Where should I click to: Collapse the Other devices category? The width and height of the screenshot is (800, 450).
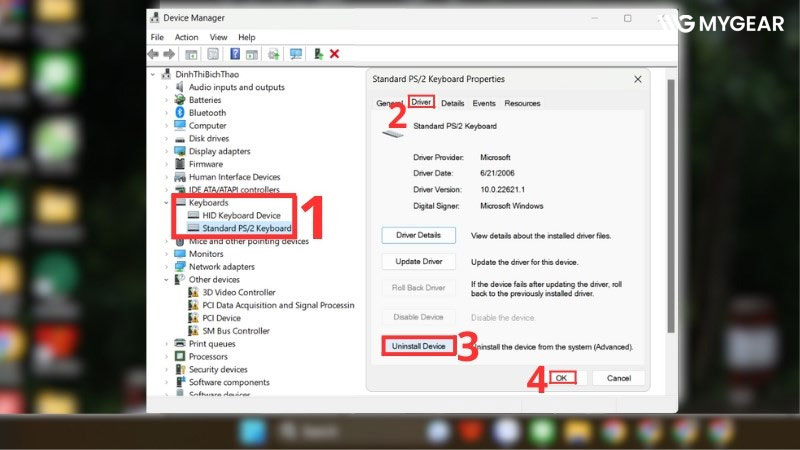[166, 280]
